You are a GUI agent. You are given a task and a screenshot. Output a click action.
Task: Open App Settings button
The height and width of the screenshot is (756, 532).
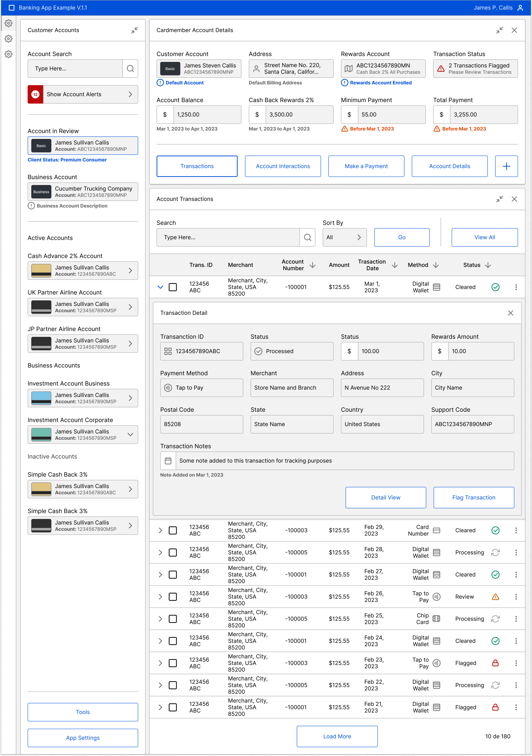point(83,738)
